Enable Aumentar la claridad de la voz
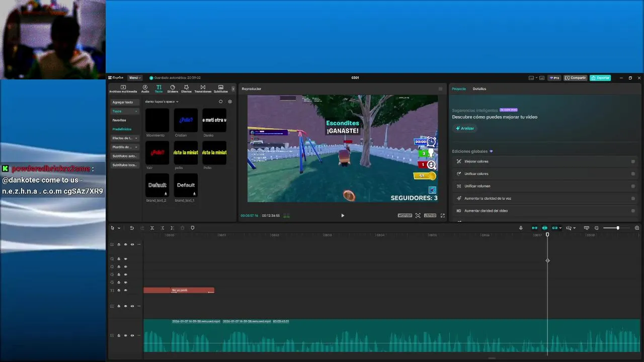The image size is (644, 362). pyautogui.click(x=633, y=199)
